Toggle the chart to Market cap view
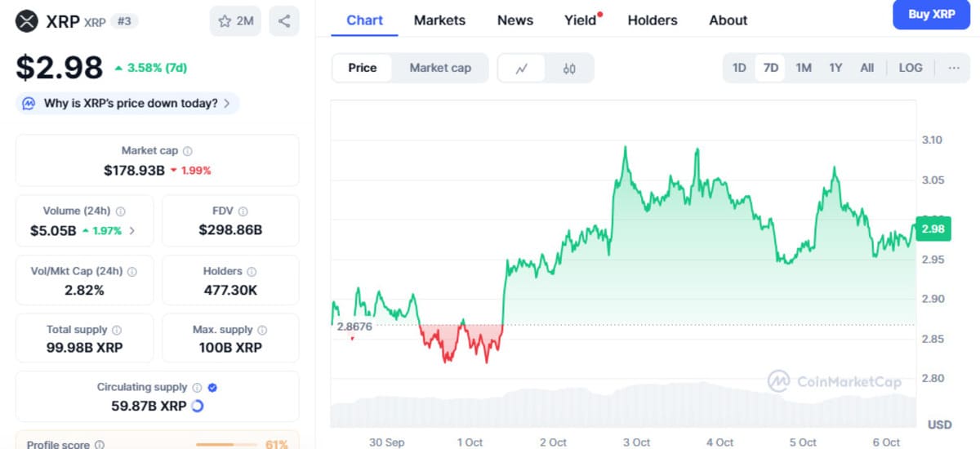Viewport: 980px width, 449px height. (x=440, y=68)
